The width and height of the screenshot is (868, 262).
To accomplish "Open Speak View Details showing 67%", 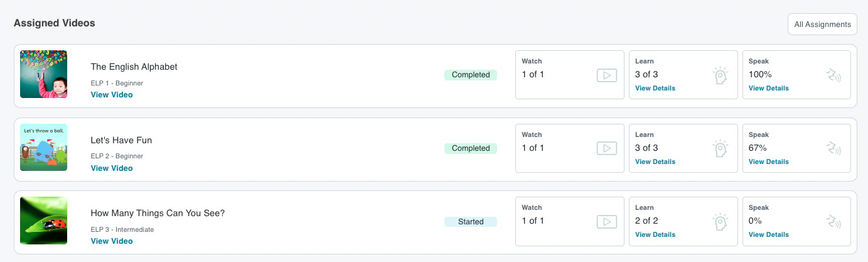I will pos(769,161).
